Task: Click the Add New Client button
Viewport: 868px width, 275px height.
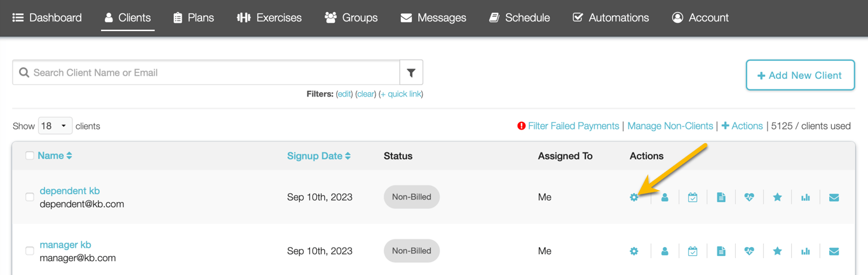Action: [799, 75]
